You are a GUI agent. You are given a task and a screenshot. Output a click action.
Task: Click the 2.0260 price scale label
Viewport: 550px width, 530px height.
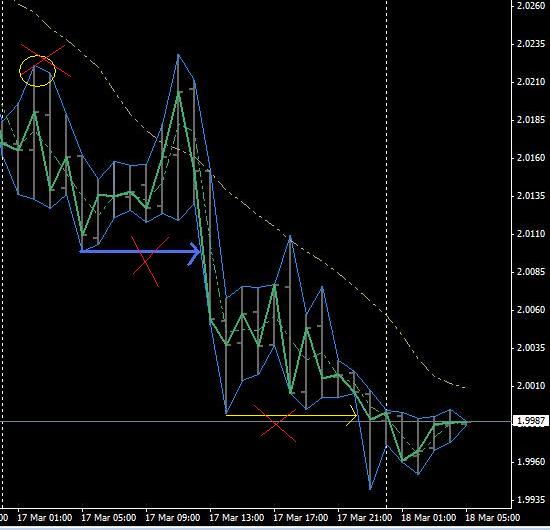pos(531,6)
